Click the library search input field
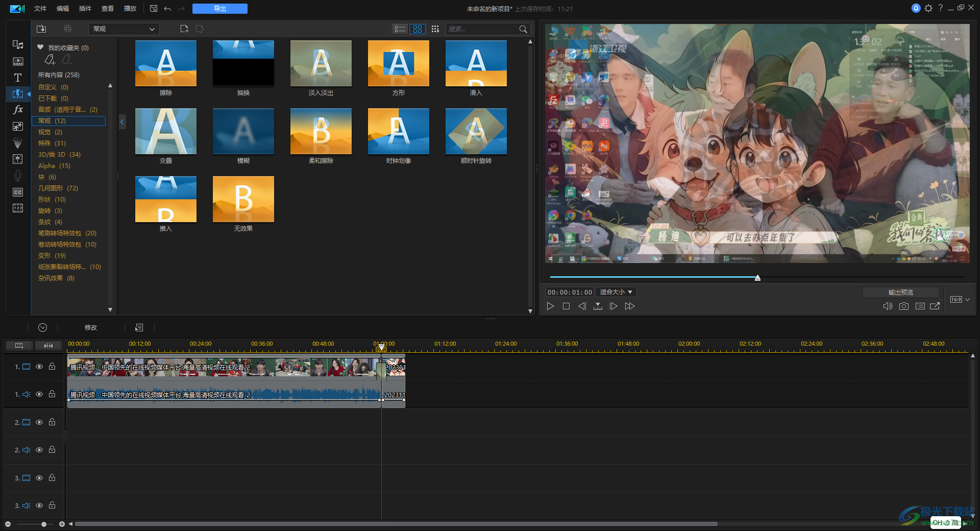 (x=482, y=29)
